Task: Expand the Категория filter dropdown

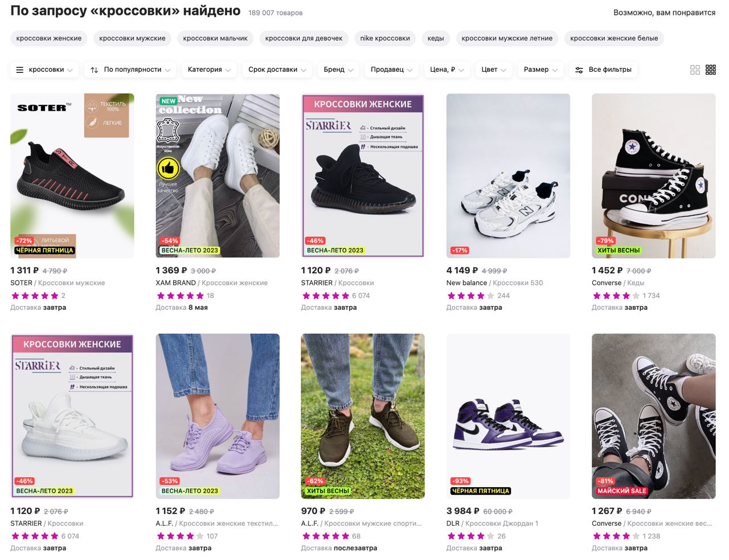Action: [x=209, y=70]
